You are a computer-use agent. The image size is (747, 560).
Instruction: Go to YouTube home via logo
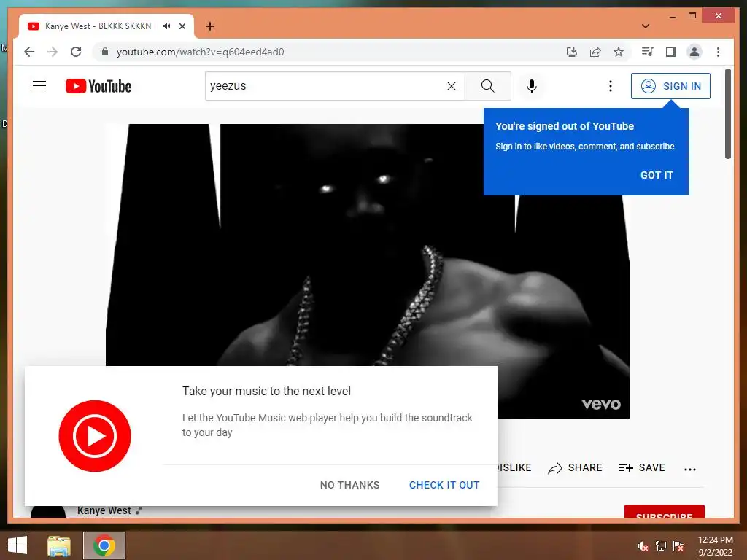tap(98, 86)
